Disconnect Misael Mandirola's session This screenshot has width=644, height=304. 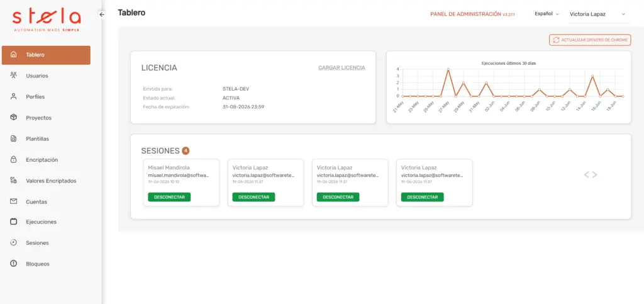169,197
